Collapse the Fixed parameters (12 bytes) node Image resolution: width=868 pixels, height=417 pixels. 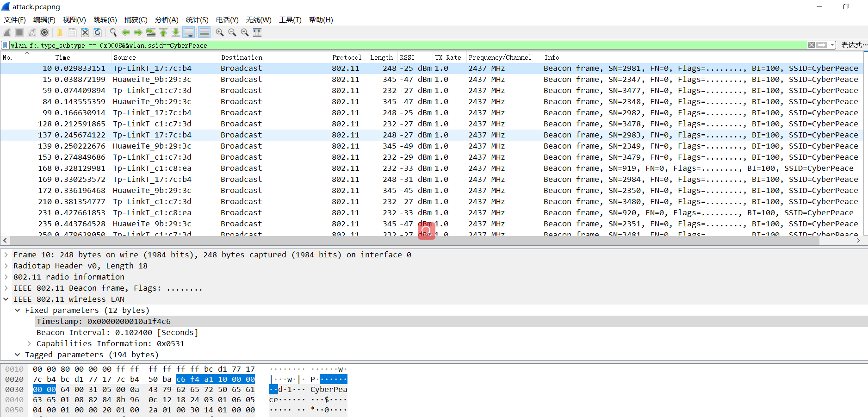click(18, 310)
